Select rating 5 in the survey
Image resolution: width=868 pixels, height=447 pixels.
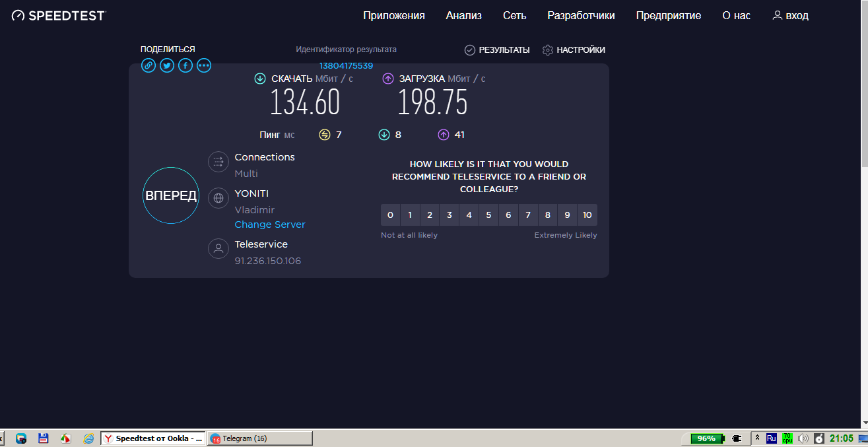488,215
